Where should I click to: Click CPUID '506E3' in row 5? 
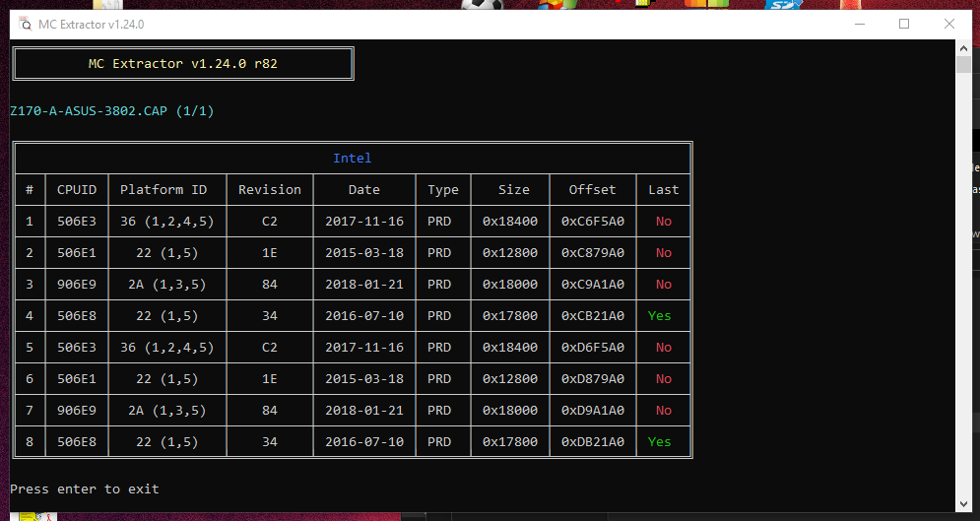pos(77,348)
